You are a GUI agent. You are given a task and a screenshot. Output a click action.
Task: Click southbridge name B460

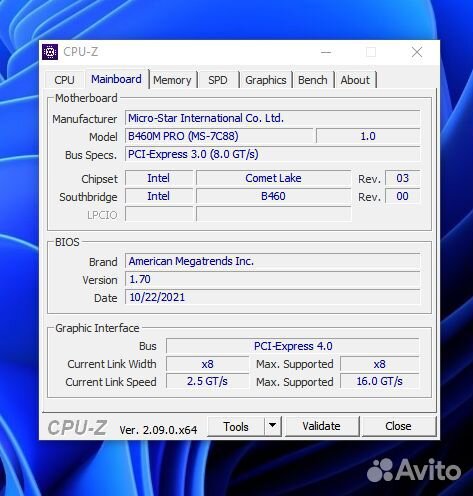click(274, 196)
